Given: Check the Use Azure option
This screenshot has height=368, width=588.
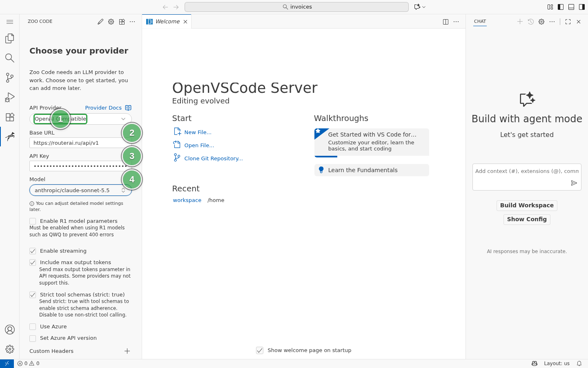Looking at the screenshot, I should pyautogui.click(x=33, y=327).
